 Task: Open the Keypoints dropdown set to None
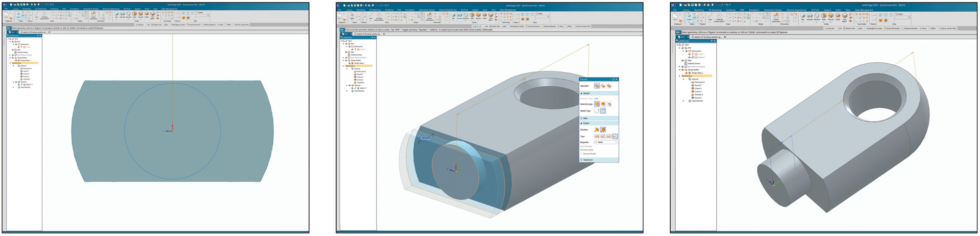point(606,142)
